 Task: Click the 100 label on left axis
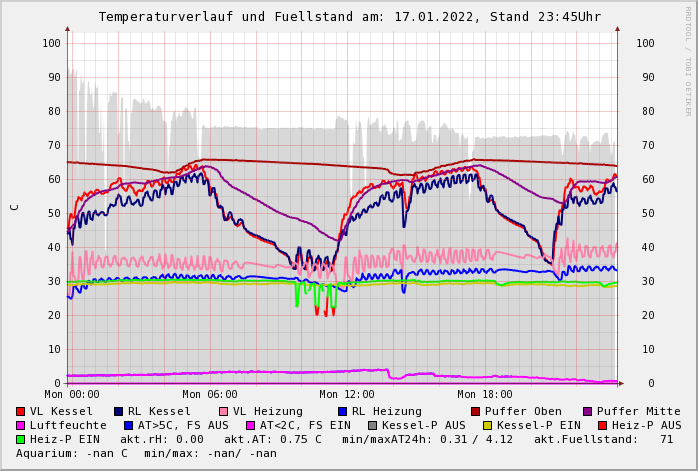51,43
